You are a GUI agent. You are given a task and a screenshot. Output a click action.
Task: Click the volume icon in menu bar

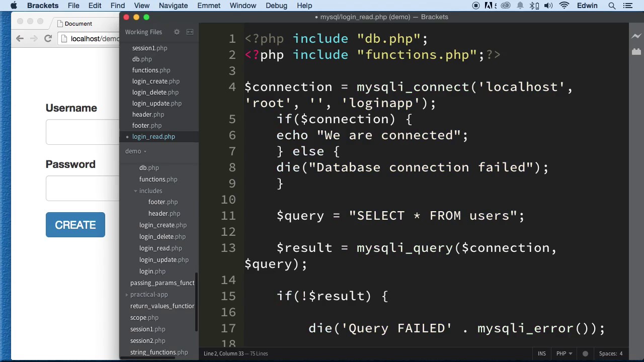point(548,6)
